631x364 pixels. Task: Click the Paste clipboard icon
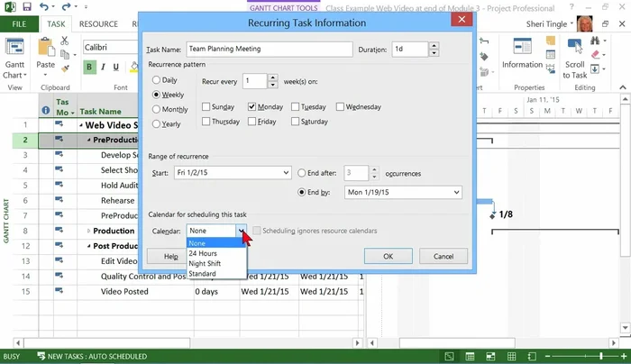pos(45,47)
